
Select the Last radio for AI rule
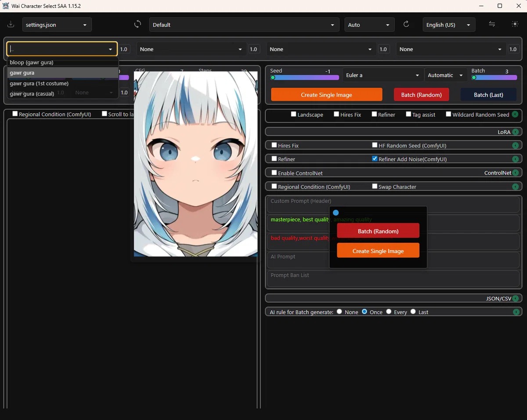(413, 311)
